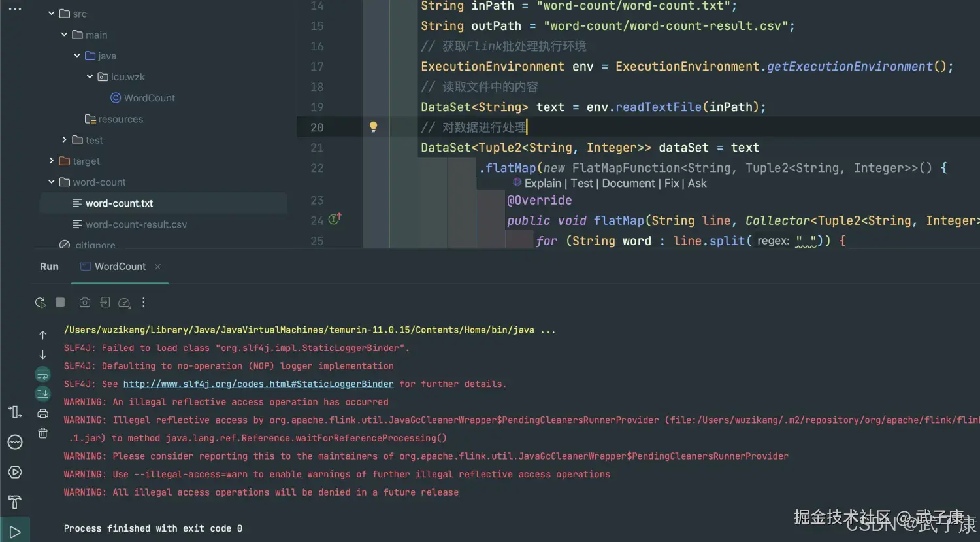Close the WordCount run tab
Viewport: 980px width, 542px height.
[157, 267]
